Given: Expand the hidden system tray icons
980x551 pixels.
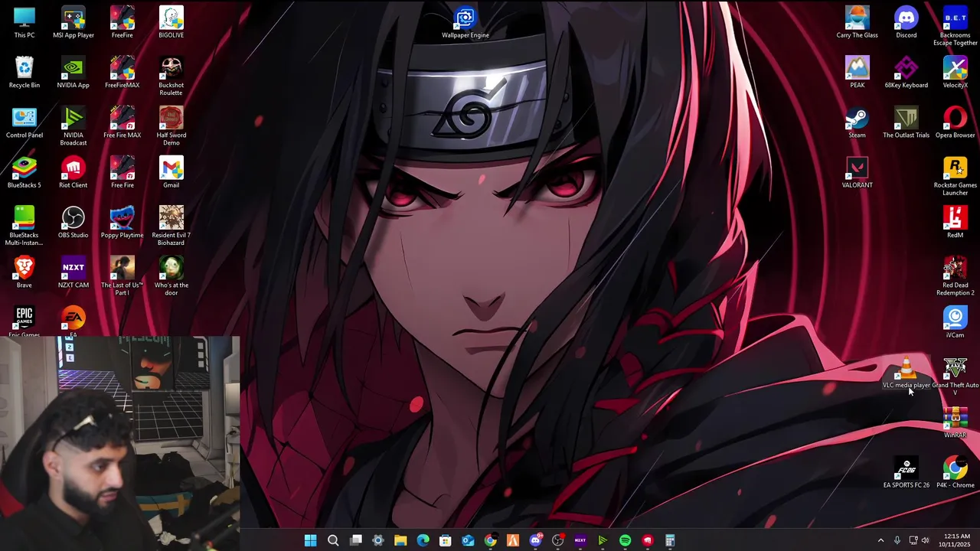Looking at the screenshot, I should (880, 541).
